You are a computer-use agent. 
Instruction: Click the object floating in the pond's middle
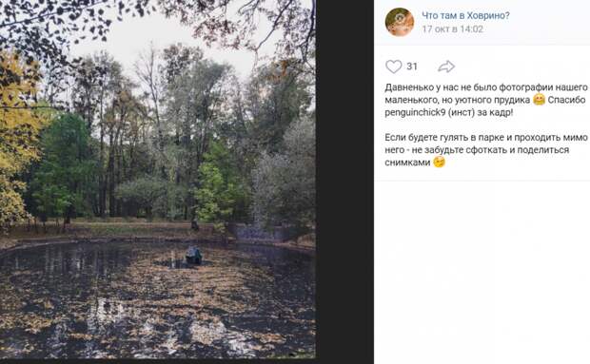(x=193, y=256)
